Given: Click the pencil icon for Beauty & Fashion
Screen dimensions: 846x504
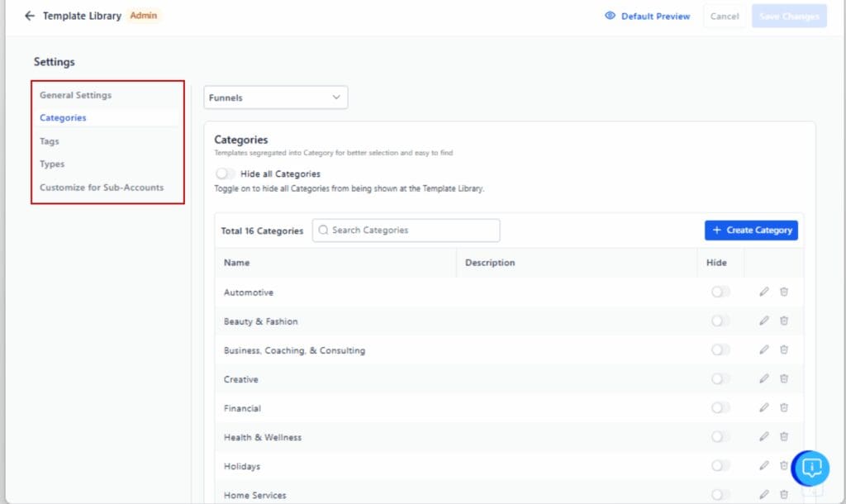Looking at the screenshot, I should point(763,321).
